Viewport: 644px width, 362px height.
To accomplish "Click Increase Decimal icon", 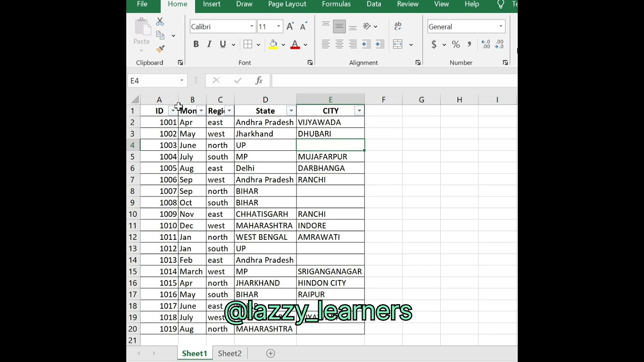I will click(486, 44).
